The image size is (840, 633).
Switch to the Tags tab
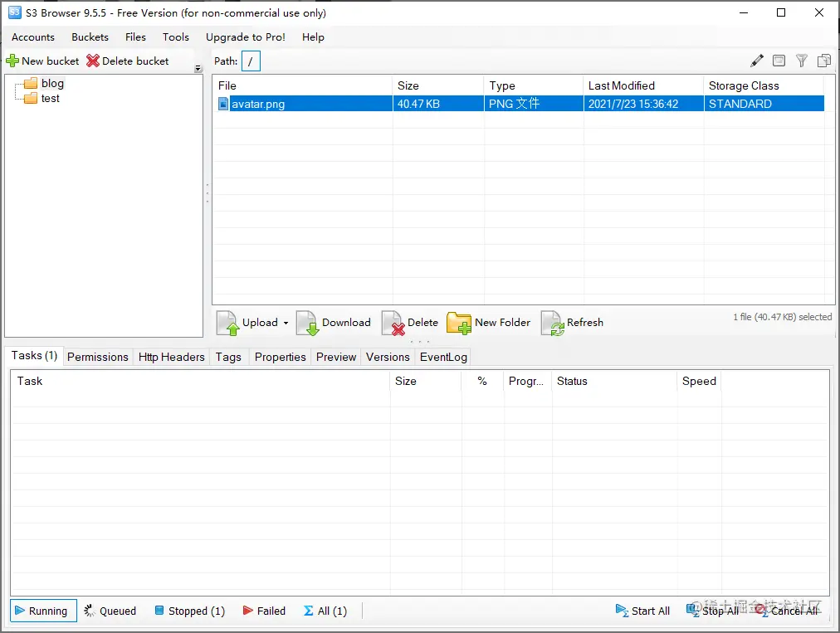click(228, 358)
